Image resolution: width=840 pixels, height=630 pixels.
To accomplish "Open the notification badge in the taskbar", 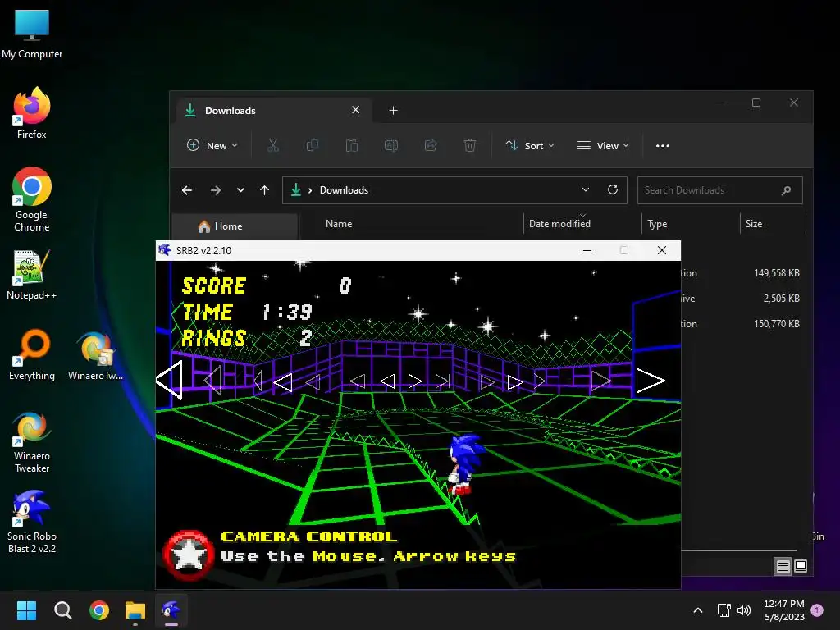I will [817, 610].
